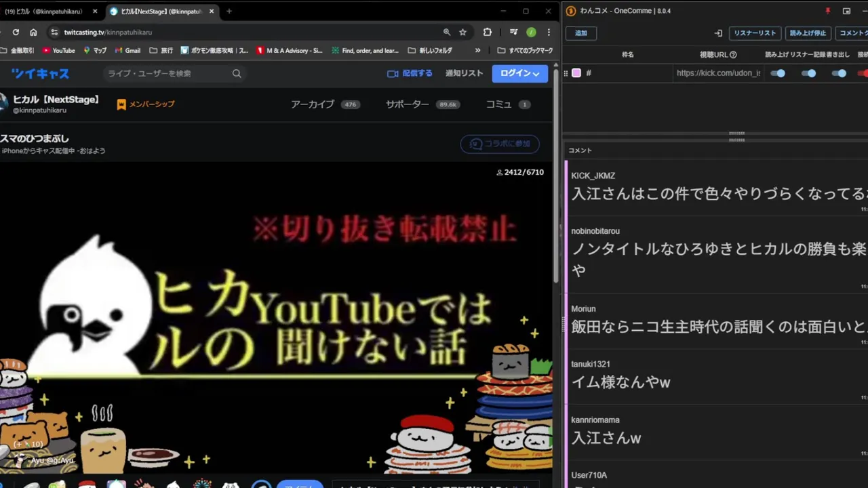The width and height of the screenshot is (868, 488).
Task: Focus the ライブ・ユーザーを検索 search field
Action: (x=166, y=73)
